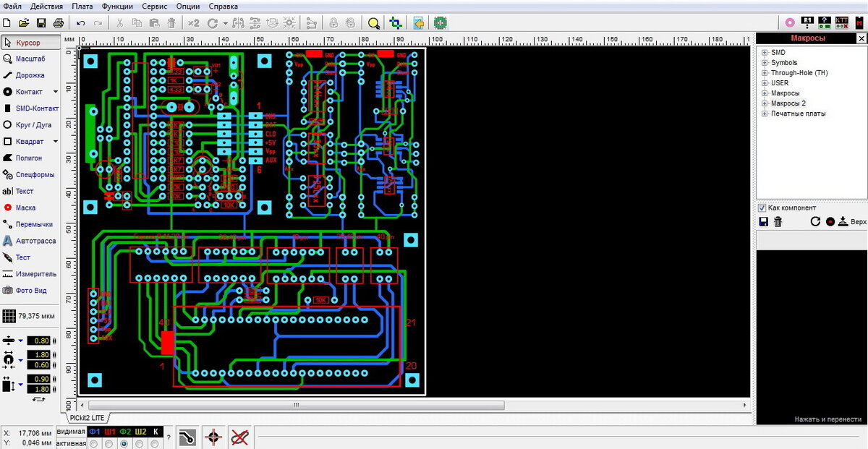Viewport: 868px width, 449px height.
Task: Click the horizontal canvas scrollbar
Action: 414,406
